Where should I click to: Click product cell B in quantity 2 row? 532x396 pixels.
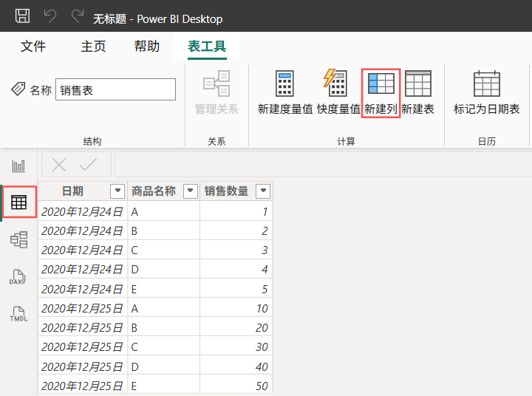[x=164, y=231]
